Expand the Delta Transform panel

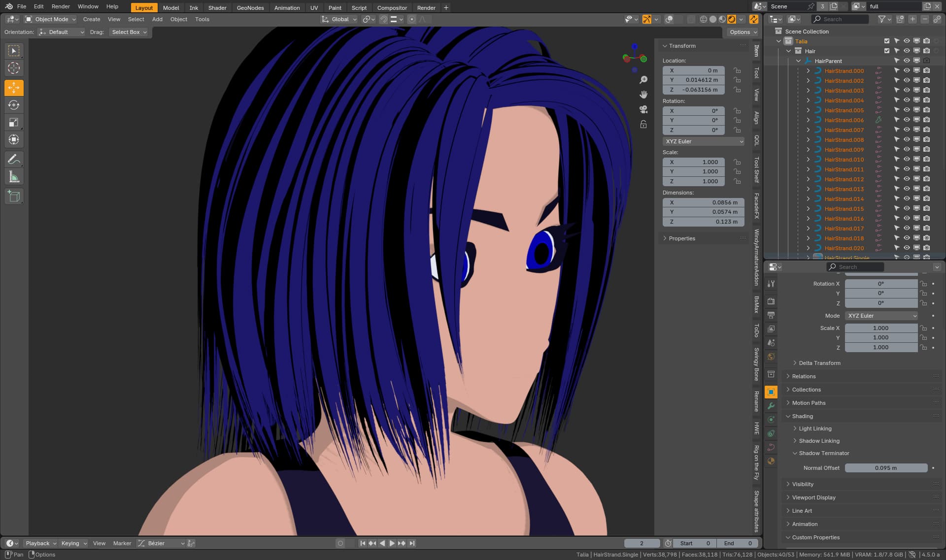click(x=819, y=363)
